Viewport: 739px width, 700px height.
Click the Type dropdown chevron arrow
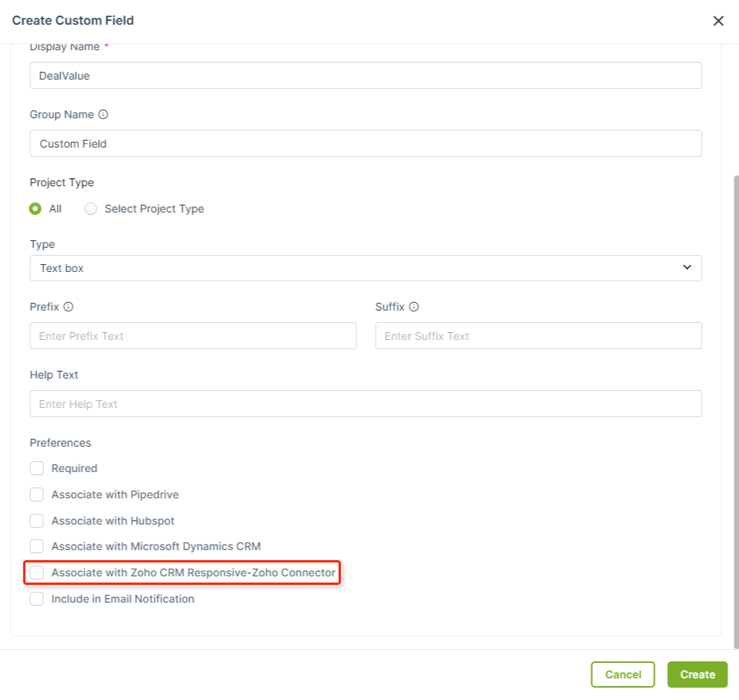click(x=687, y=267)
